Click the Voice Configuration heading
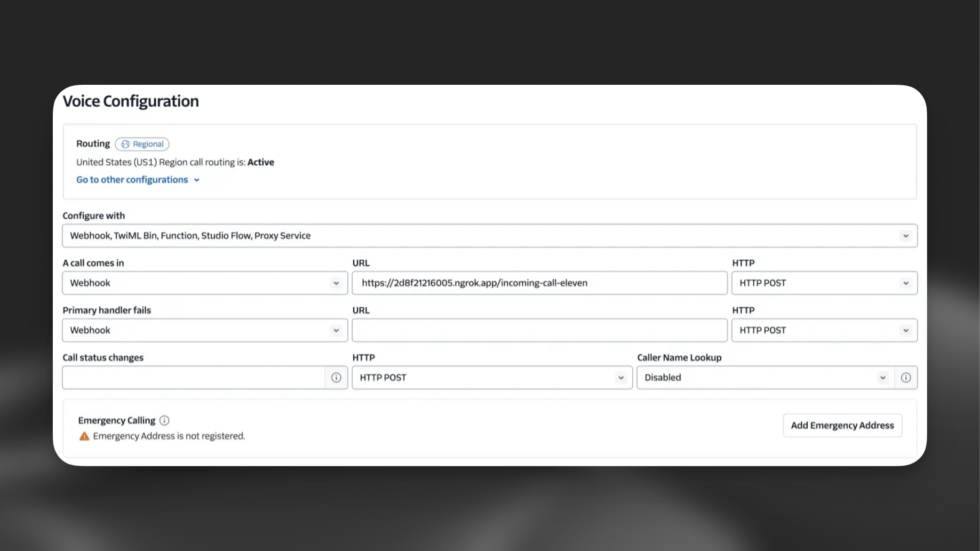 coord(131,101)
